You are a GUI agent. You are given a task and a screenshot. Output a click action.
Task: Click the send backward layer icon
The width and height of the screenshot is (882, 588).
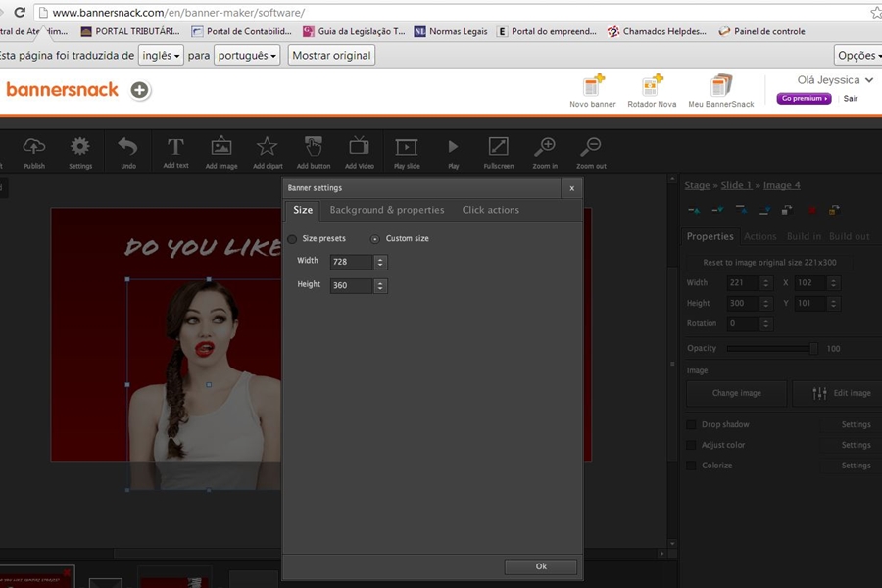coord(717,210)
